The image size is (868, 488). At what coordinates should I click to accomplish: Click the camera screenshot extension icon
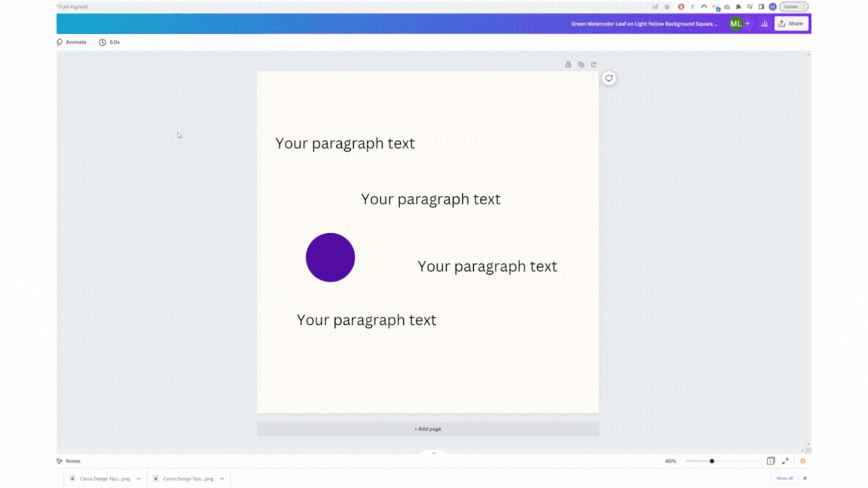pos(727,7)
